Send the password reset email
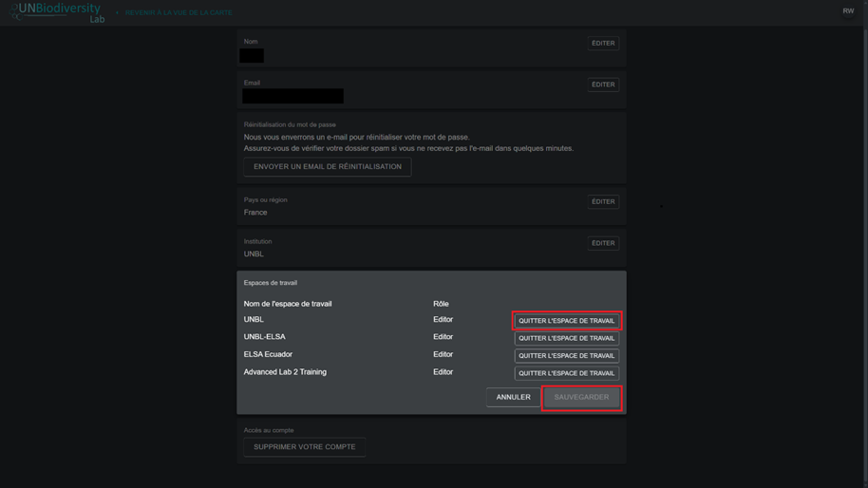This screenshot has width=868, height=488. point(327,167)
